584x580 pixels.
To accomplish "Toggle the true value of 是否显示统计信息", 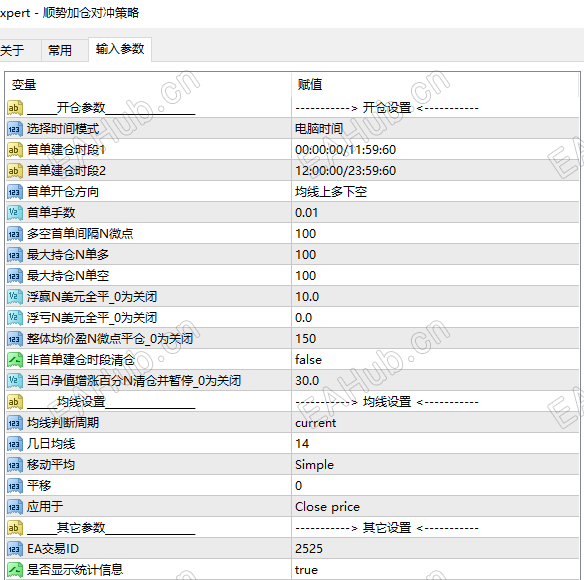I will pyautogui.click(x=435, y=570).
